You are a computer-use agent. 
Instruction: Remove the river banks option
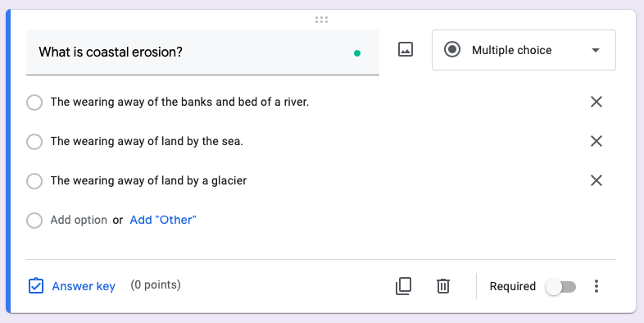596,102
